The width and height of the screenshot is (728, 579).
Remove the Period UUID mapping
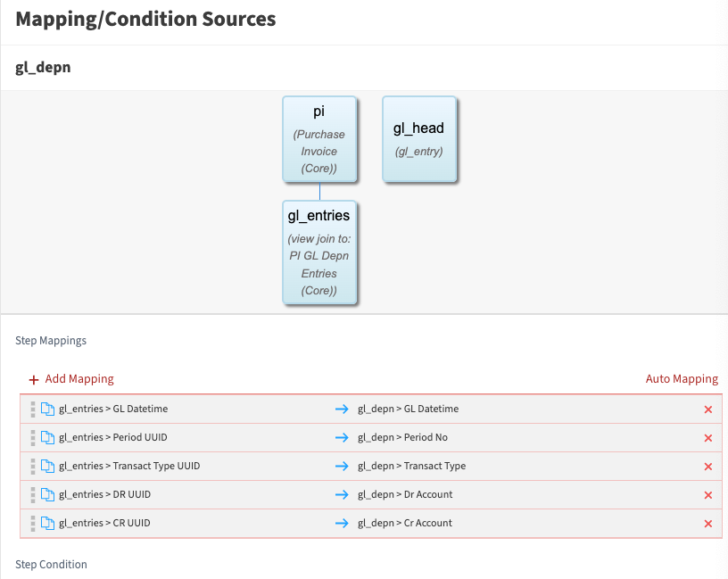(x=707, y=438)
